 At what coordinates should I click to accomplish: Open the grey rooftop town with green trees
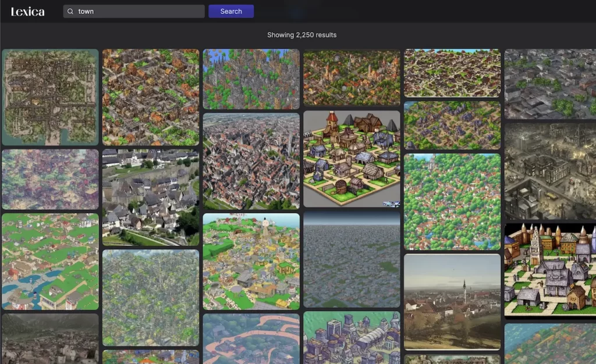tap(551, 84)
